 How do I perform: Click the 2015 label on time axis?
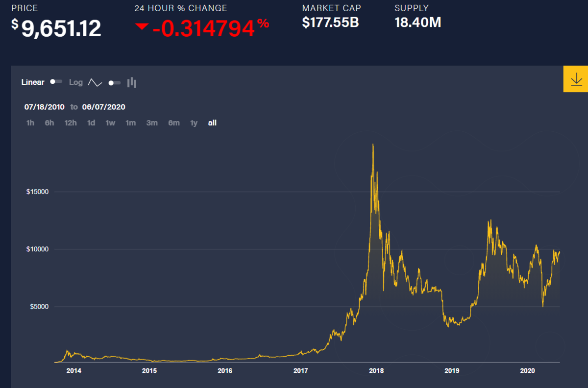point(149,371)
